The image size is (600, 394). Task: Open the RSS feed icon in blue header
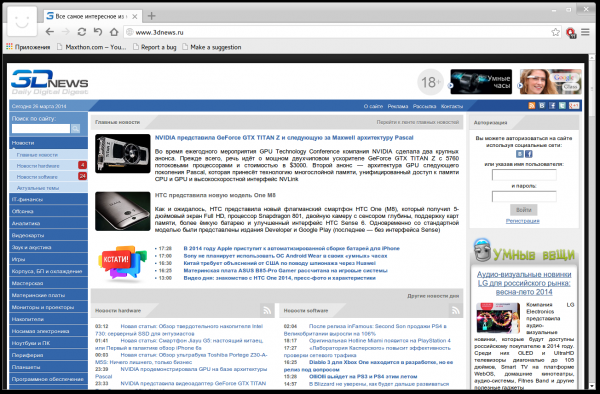532,106
